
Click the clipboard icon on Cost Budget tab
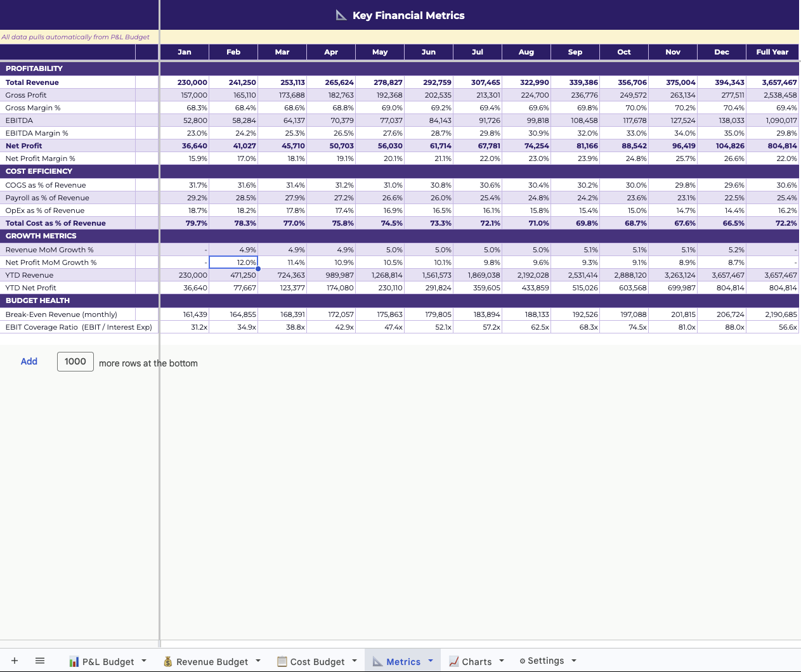(x=282, y=661)
